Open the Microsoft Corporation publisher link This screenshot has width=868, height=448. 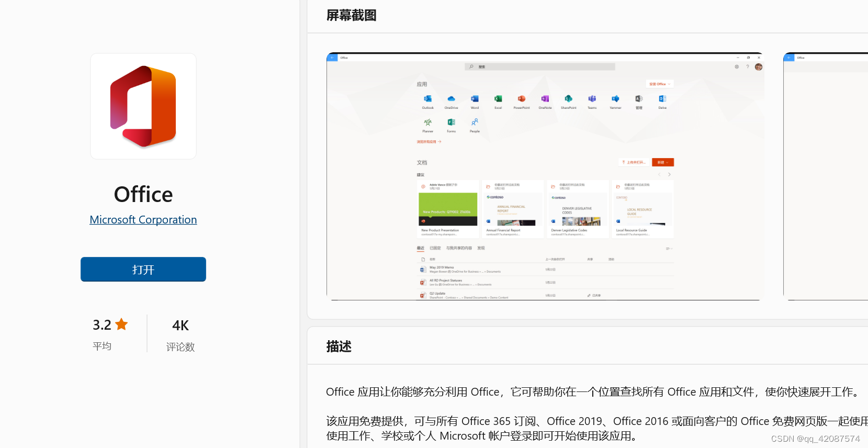(143, 220)
